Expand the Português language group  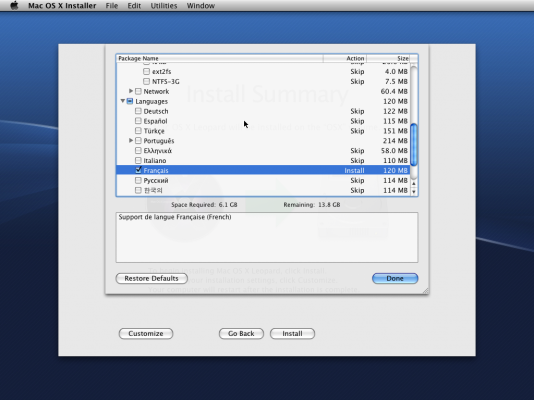pyautogui.click(x=131, y=140)
